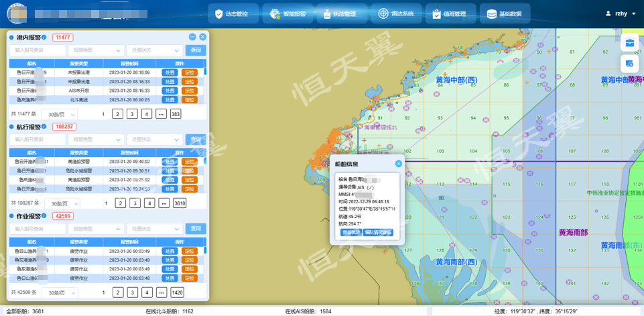Click the briefcase toolbox icon on right
This screenshot has height=316, width=644.
[x=630, y=44]
